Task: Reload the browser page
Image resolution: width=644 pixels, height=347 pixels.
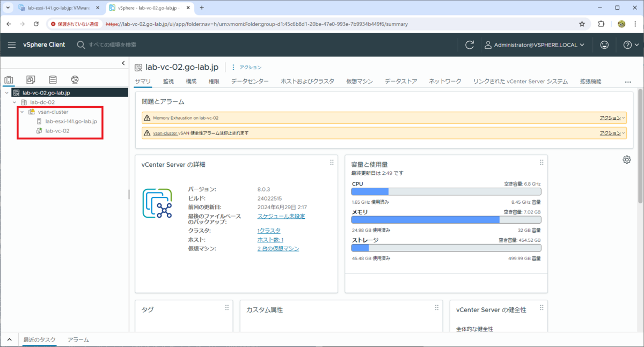Action: [x=36, y=24]
